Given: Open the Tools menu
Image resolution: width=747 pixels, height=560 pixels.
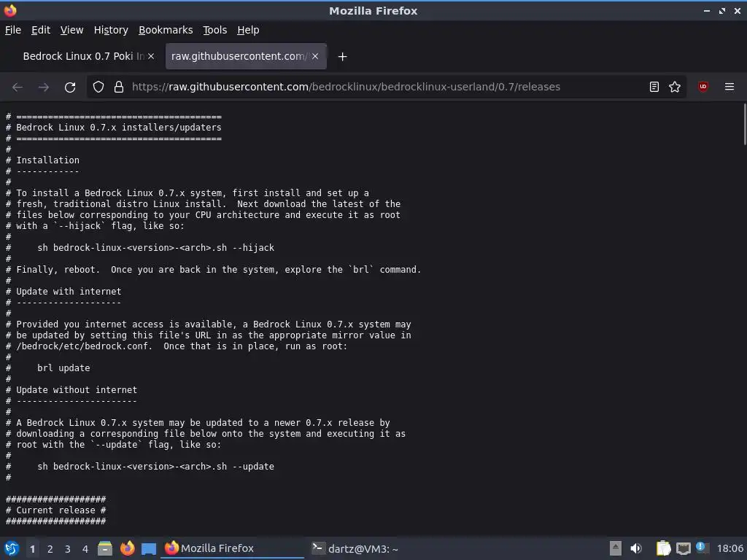Looking at the screenshot, I should [215, 30].
